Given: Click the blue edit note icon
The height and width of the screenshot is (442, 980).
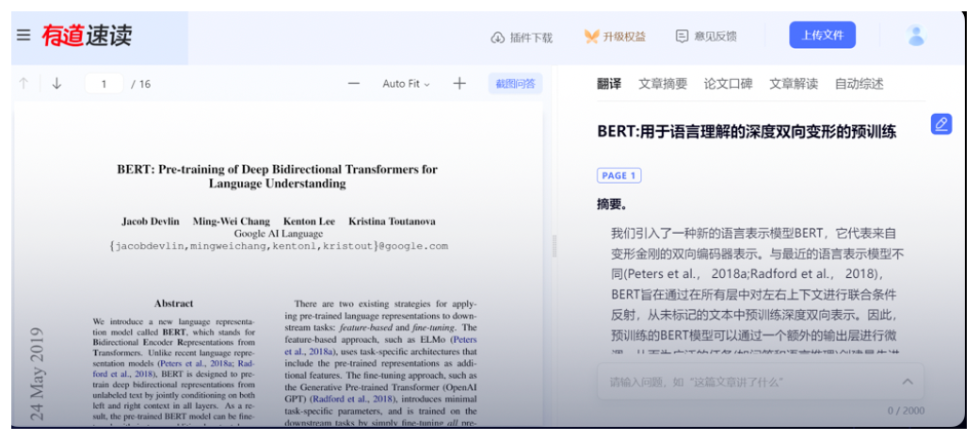Looking at the screenshot, I should click(941, 124).
